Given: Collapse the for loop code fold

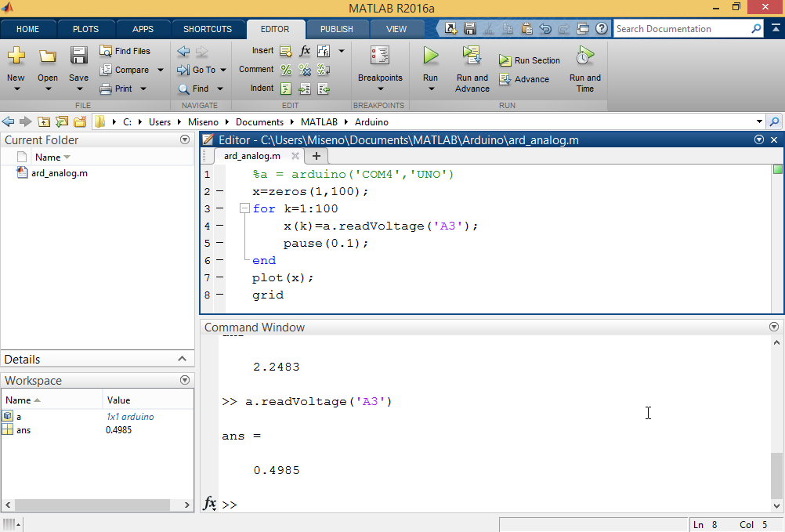Looking at the screenshot, I should click(x=244, y=208).
